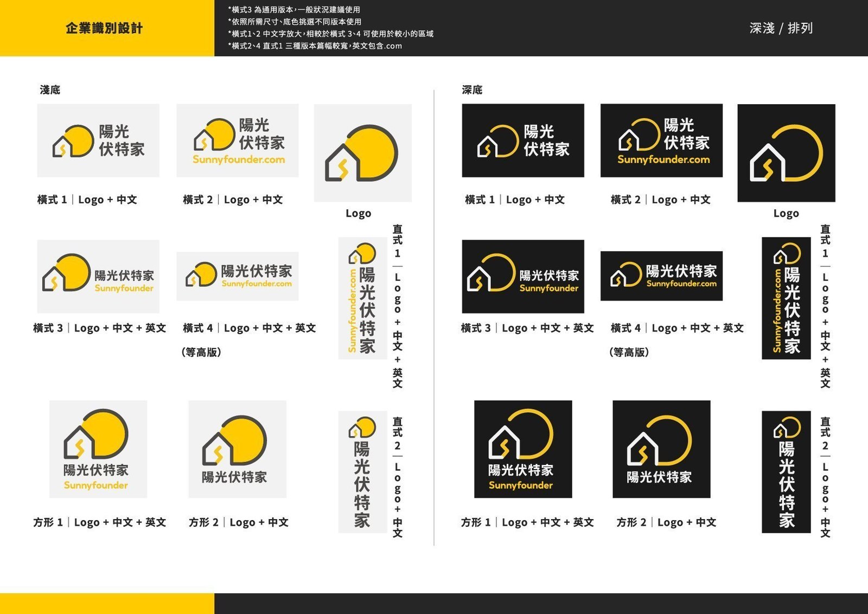Viewport: 868px width, 614px height.
Task: Click light 方形 1 square logo
Action: pyautogui.click(x=98, y=449)
